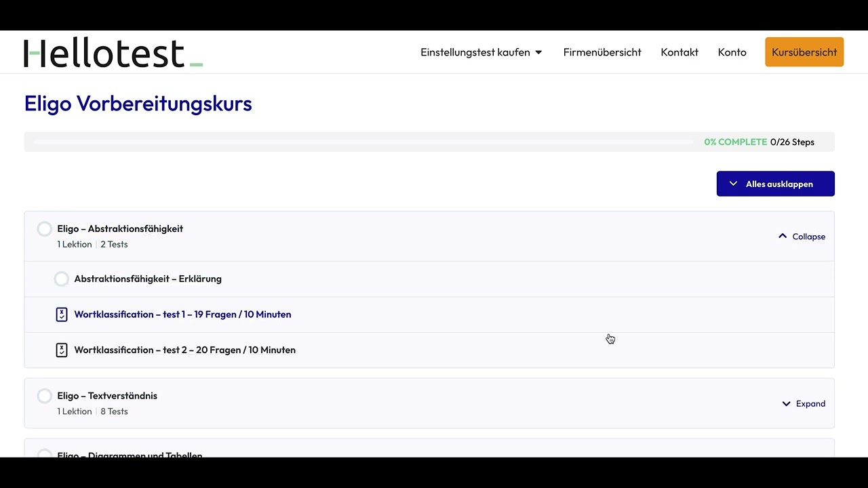Open the Kontakt page

pyautogui.click(x=679, y=52)
